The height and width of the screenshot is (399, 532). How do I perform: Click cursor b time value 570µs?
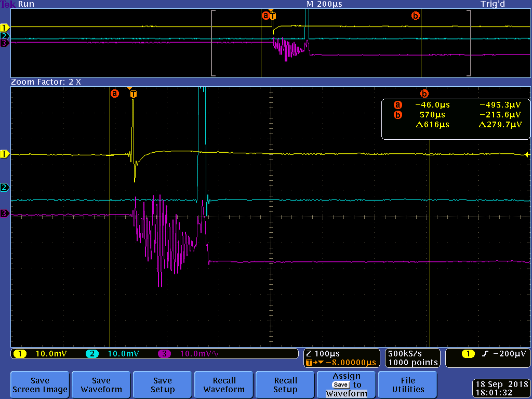pyautogui.click(x=432, y=115)
